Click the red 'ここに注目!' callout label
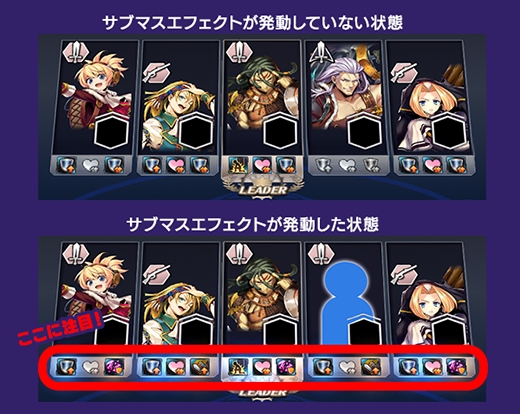 (x=60, y=328)
